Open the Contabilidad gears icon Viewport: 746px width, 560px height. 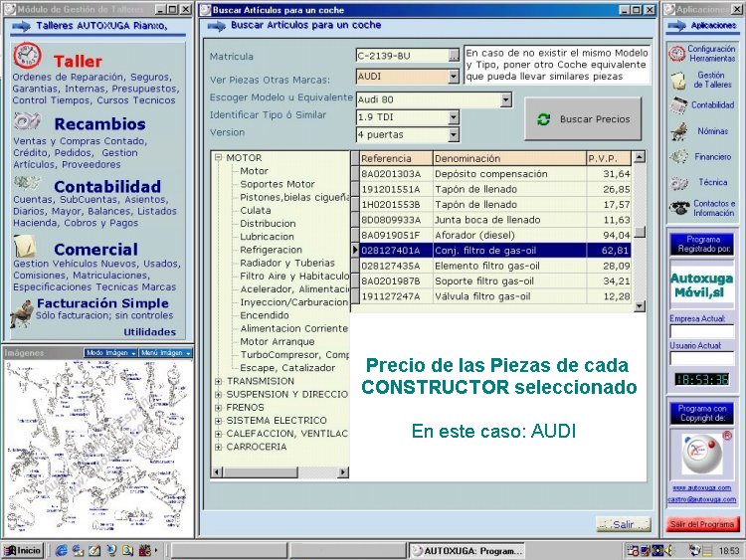click(27, 183)
